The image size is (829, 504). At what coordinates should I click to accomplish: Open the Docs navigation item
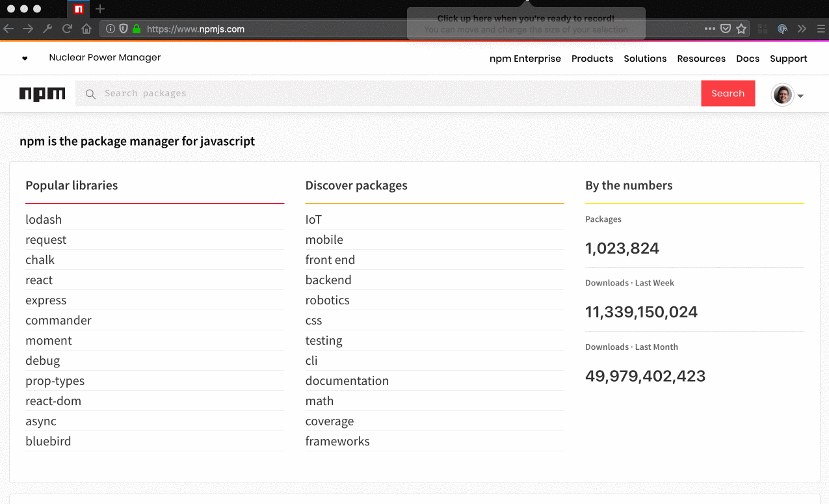click(748, 59)
